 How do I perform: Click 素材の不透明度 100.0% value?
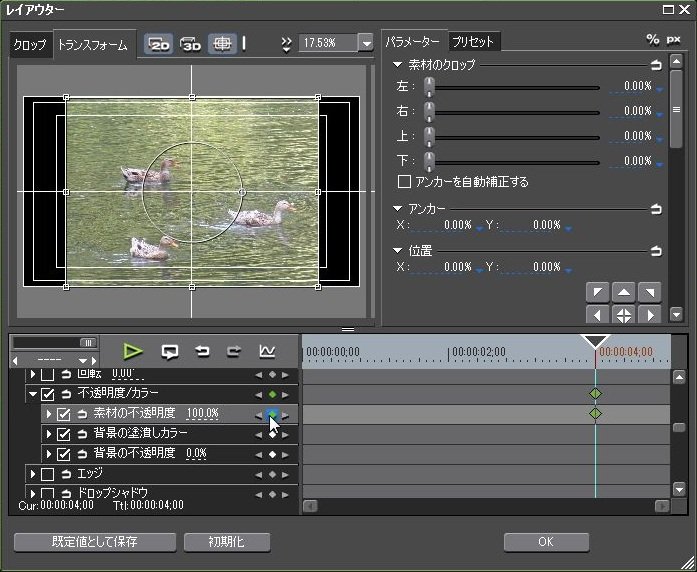tap(203, 414)
